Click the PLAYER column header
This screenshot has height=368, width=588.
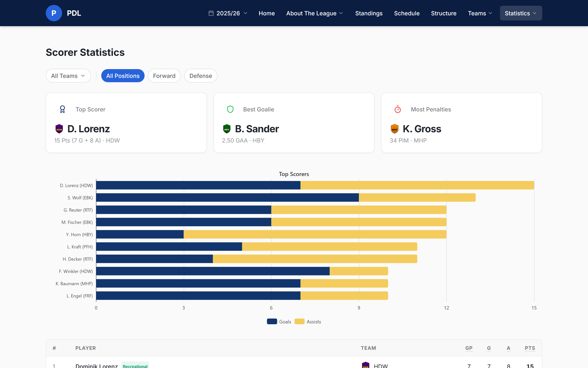(x=86, y=348)
